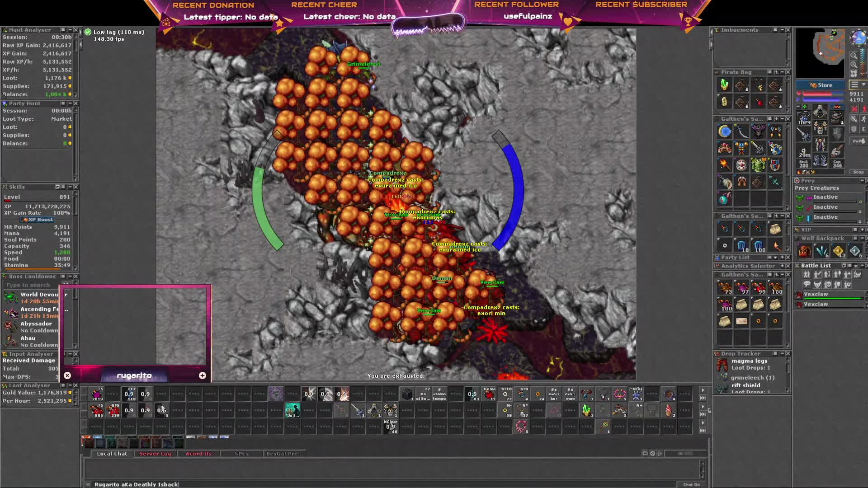Zoom in the minimap
The width and height of the screenshot is (868, 488).
pos(854,65)
